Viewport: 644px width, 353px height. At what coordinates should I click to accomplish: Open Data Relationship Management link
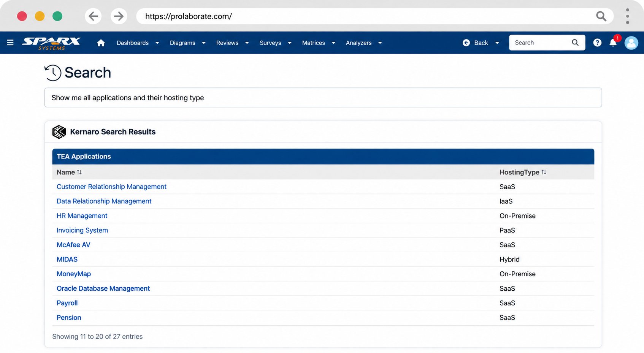click(x=104, y=201)
